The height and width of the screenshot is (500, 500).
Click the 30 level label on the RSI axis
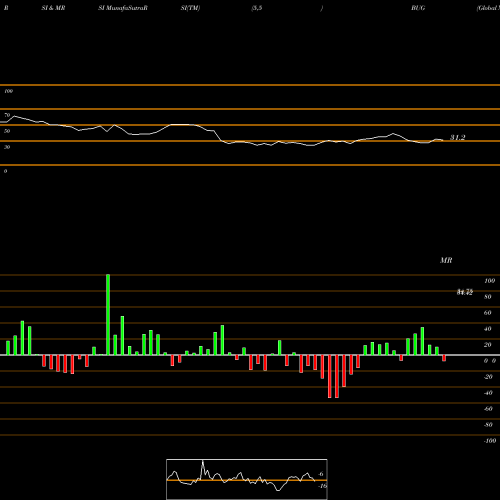click(x=7, y=147)
